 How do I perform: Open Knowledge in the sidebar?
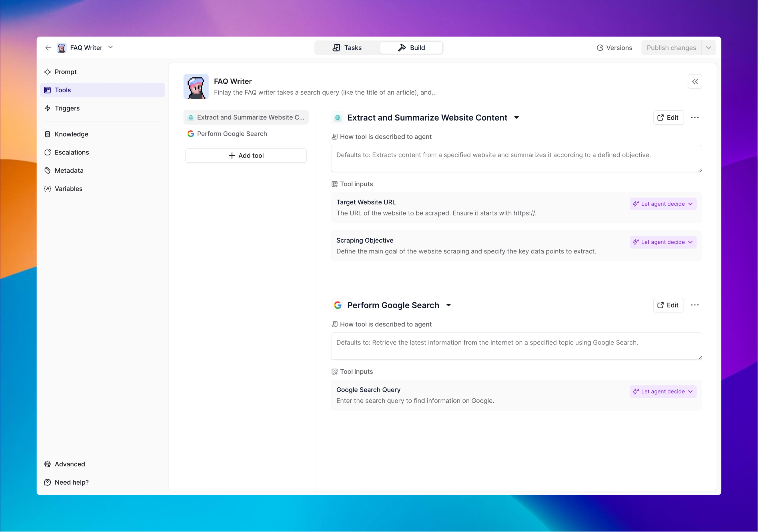pyautogui.click(x=102, y=134)
